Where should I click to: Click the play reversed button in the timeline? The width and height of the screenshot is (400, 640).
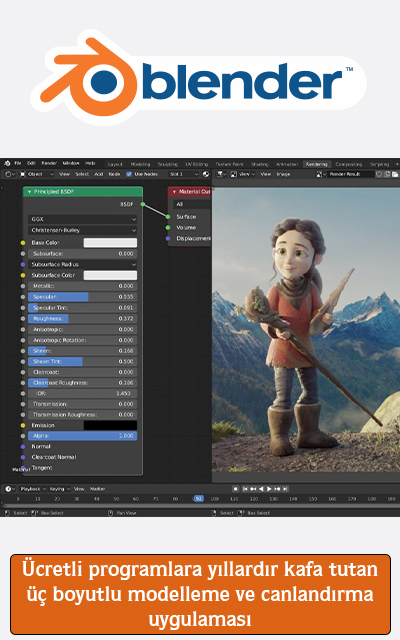click(x=261, y=489)
